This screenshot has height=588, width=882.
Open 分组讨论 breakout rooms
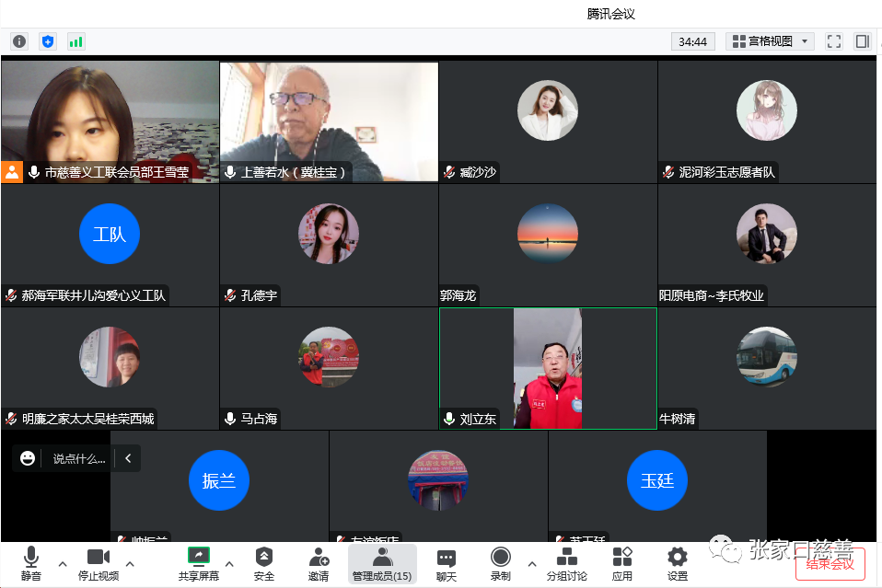click(567, 564)
